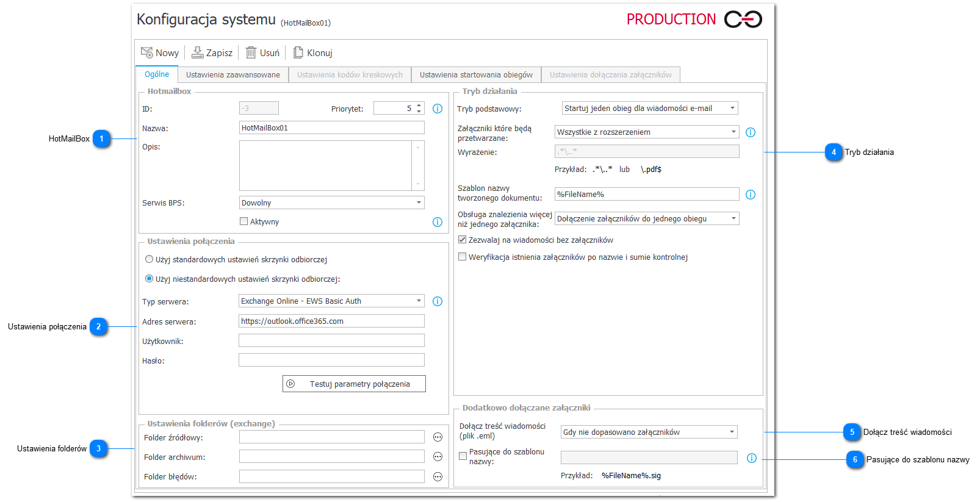Click the Adres serwera field
This screenshot has width=980, height=502.
(x=332, y=321)
